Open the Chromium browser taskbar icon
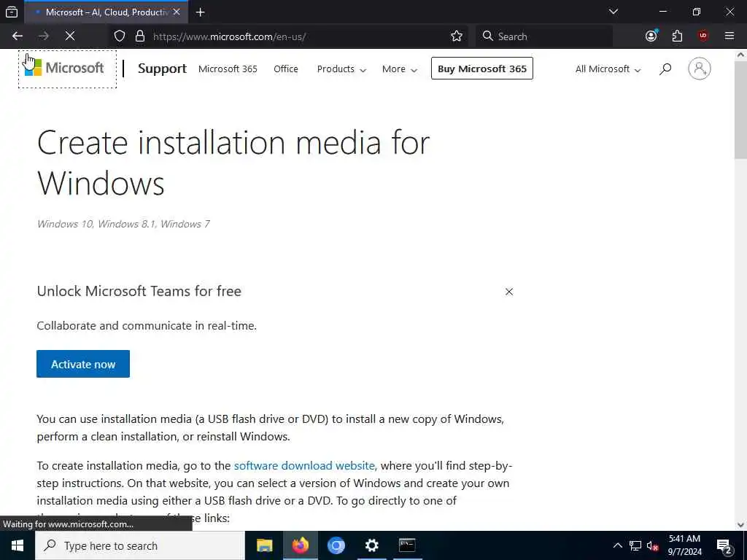 tap(336, 545)
